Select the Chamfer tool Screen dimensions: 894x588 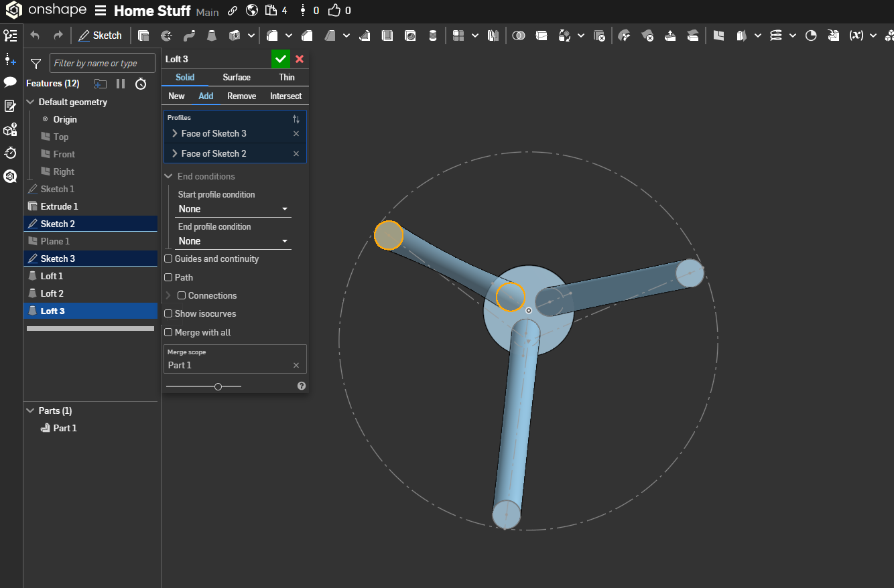click(x=307, y=35)
